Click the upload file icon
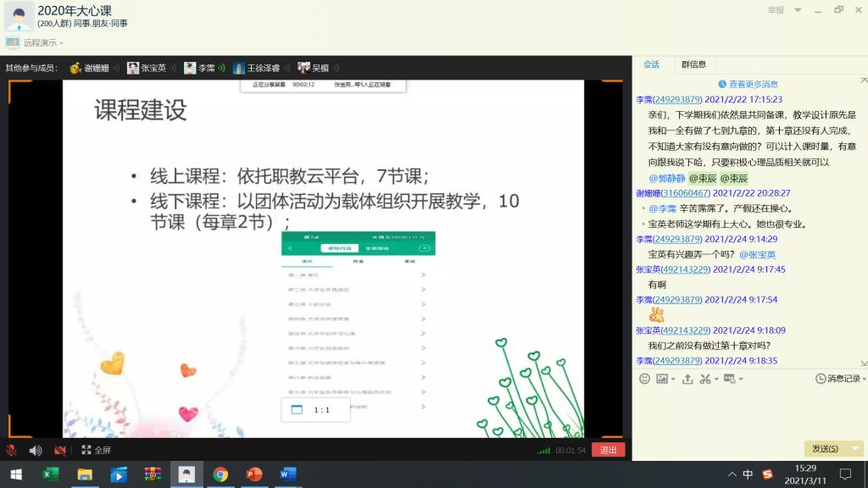The width and height of the screenshot is (868, 488). click(x=687, y=379)
